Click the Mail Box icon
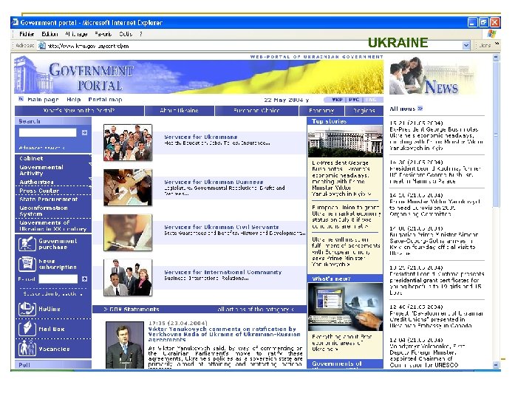The height and width of the screenshot is (399, 532). coord(27,329)
